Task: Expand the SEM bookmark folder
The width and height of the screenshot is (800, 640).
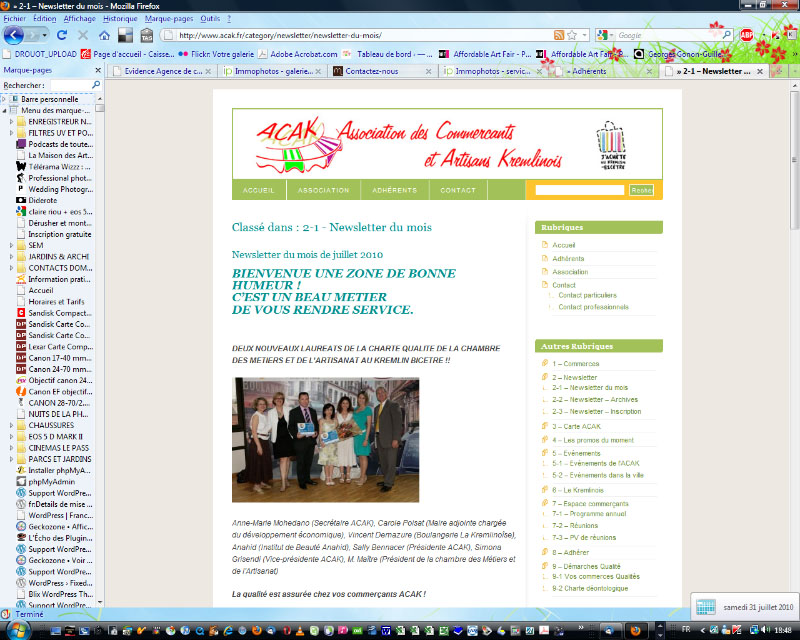Action: [x=12, y=245]
